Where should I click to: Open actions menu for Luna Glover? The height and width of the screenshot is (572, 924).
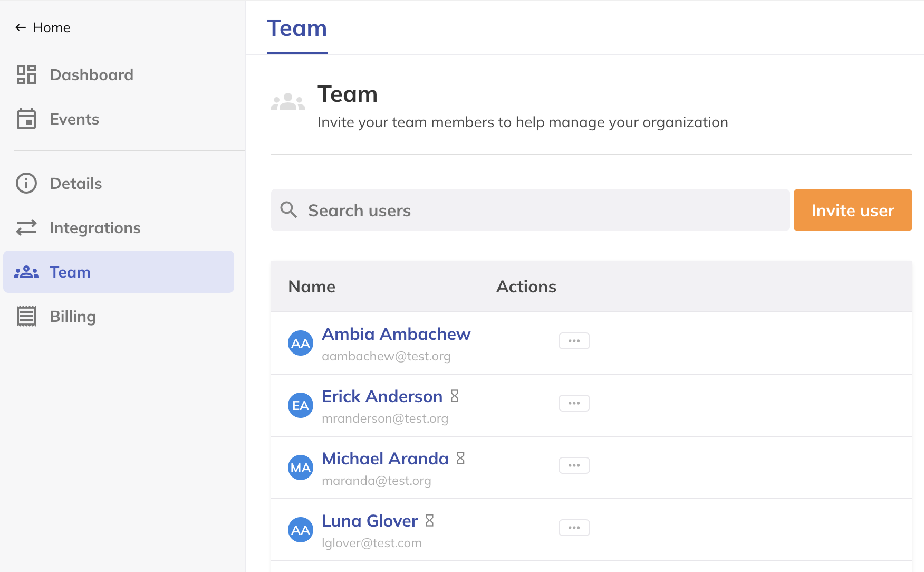click(574, 528)
